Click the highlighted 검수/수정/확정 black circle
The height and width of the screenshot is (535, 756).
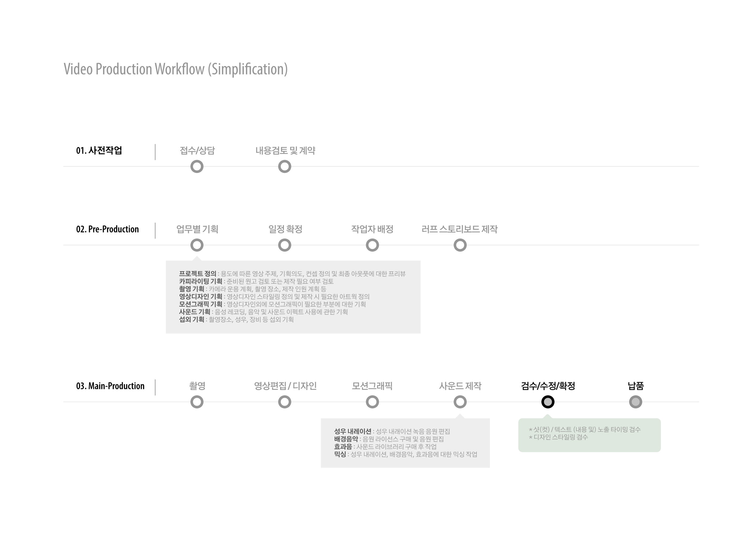click(x=548, y=402)
